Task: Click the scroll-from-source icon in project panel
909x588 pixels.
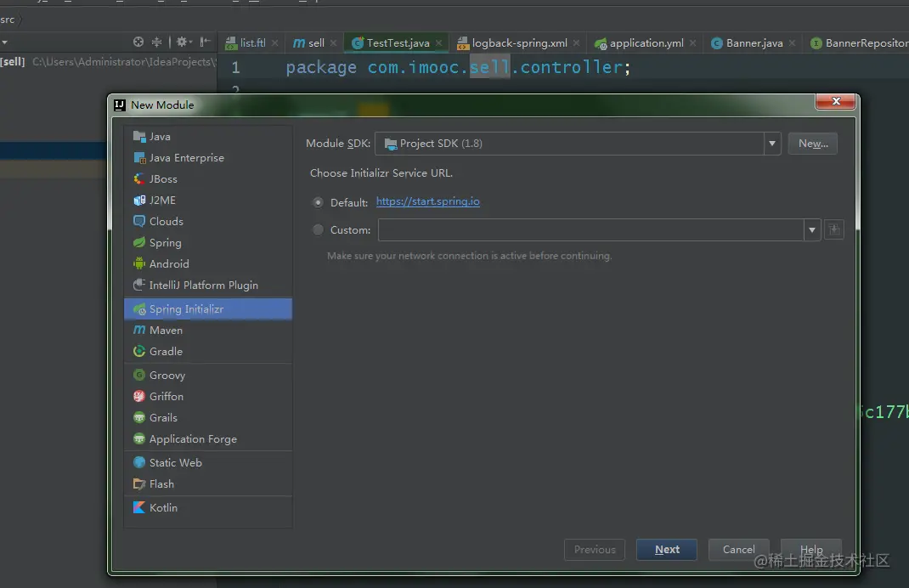Action: pos(138,42)
